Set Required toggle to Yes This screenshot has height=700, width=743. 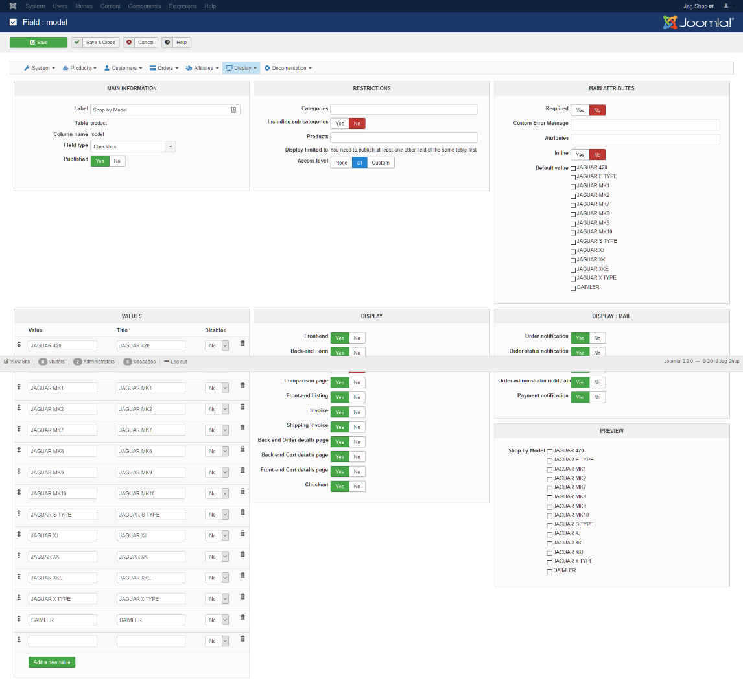pyautogui.click(x=580, y=110)
